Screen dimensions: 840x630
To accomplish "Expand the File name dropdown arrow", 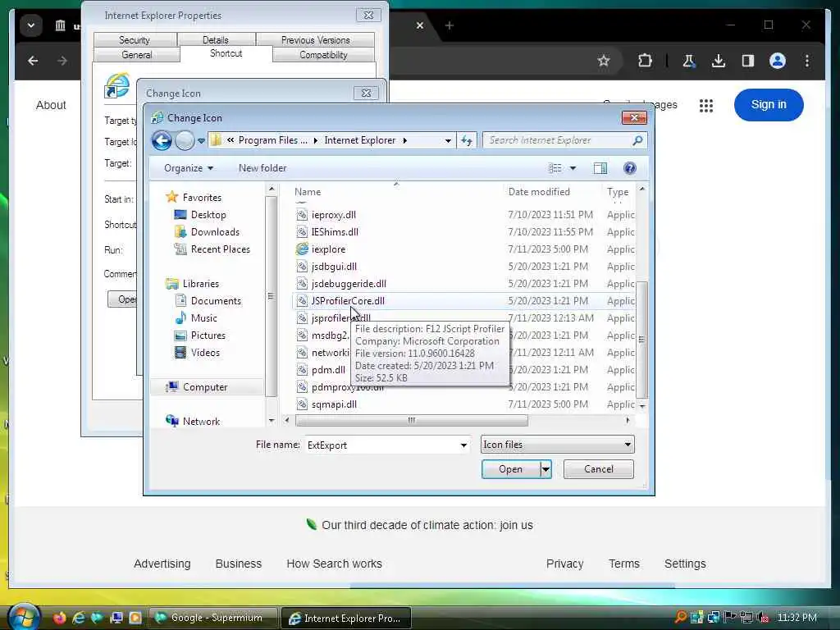I will 463,445.
